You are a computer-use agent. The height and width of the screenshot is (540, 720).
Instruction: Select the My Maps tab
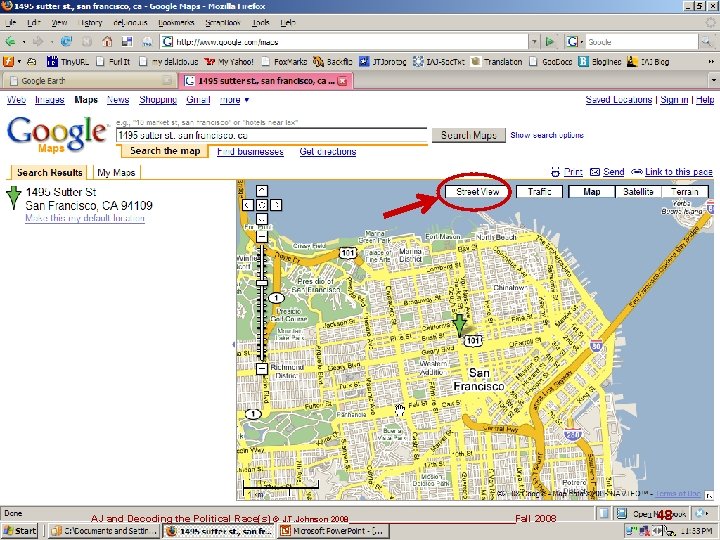116,173
